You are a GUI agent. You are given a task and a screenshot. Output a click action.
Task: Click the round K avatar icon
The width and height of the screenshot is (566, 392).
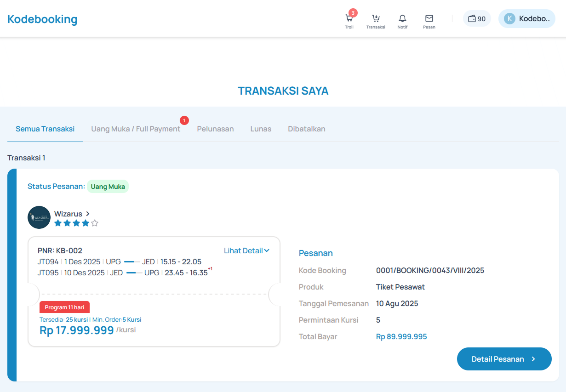pos(509,19)
